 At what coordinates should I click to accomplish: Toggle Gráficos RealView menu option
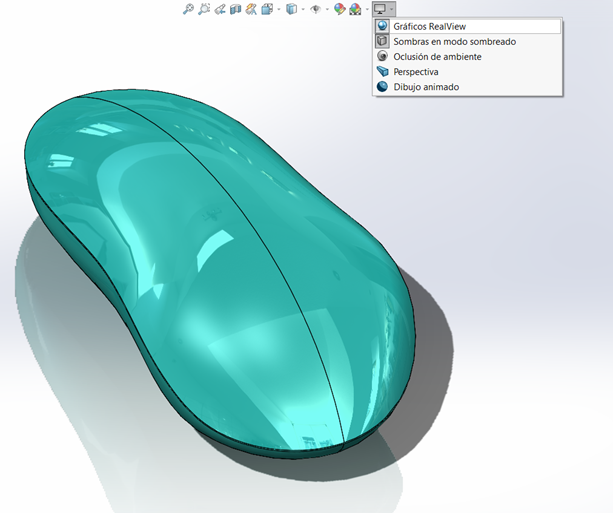point(468,26)
